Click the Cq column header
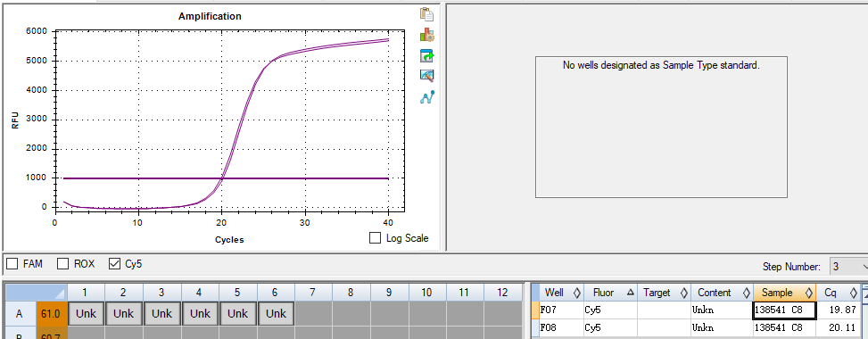The height and width of the screenshot is (339, 868). coord(838,293)
